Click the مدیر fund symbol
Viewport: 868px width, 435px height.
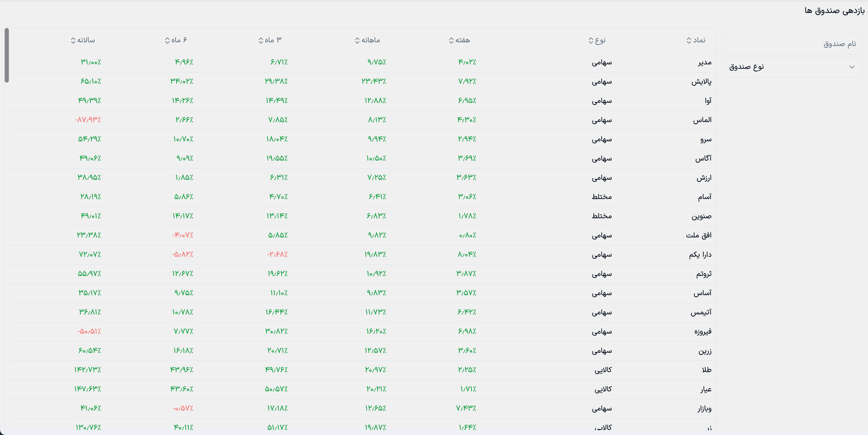coord(705,62)
